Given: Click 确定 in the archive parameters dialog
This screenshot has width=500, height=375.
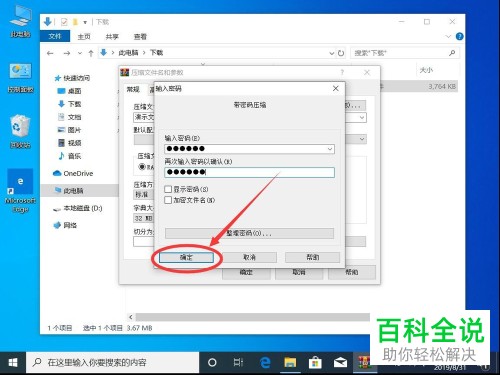Looking at the screenshot, I should pyautogui.click(x=246, y=272).
